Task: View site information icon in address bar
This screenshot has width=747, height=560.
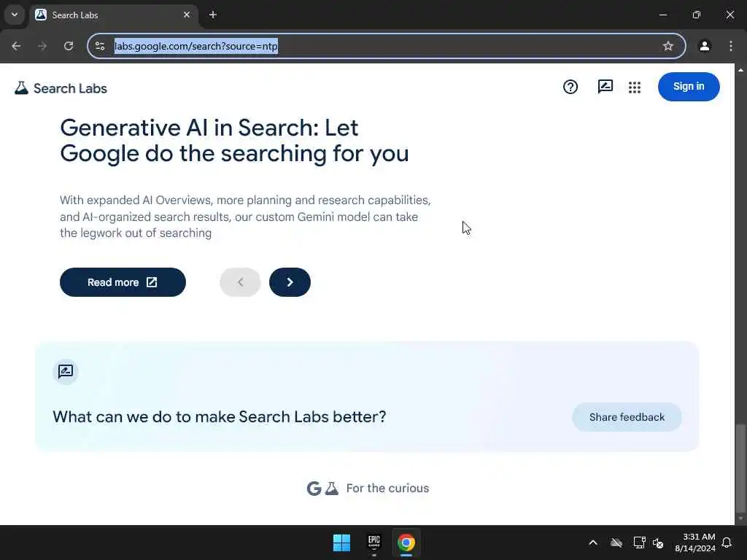Action: [x=100, y=46]
